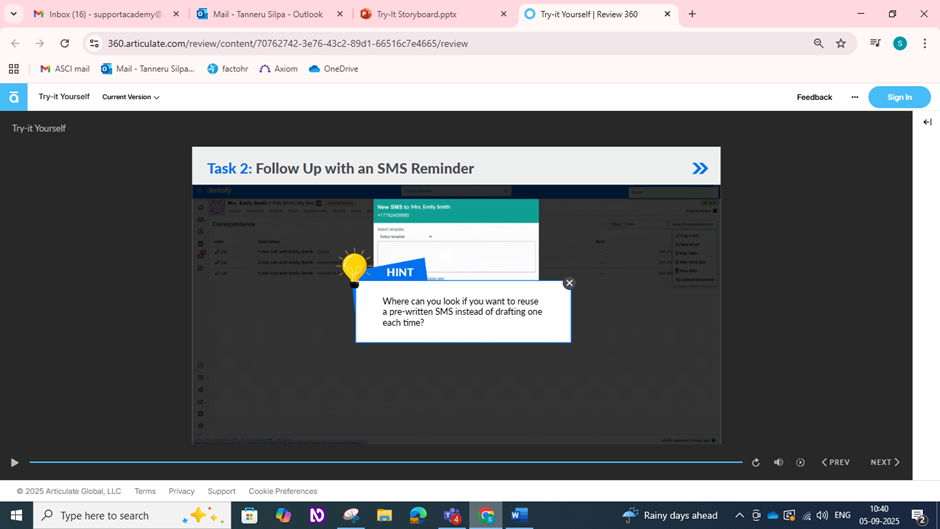Viewport: 940px width, 529px height.
Task: Click the Sign In button
Action: (899, 97)
